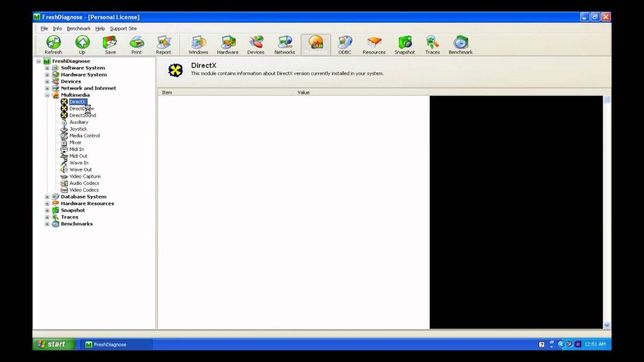The height and width of the screenshot is (362, 644).
Task: Click the Save toolbar icon
Action: 110,45
